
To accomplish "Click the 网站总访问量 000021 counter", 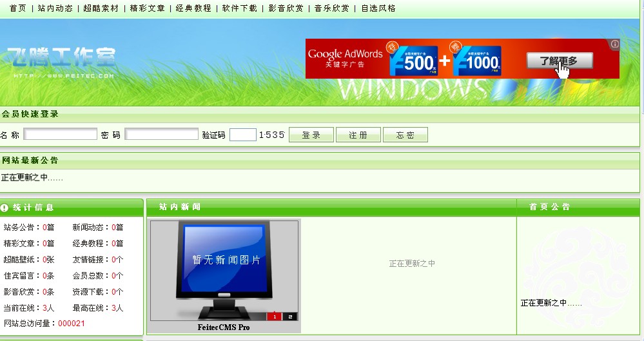I will tap(44, 324).
